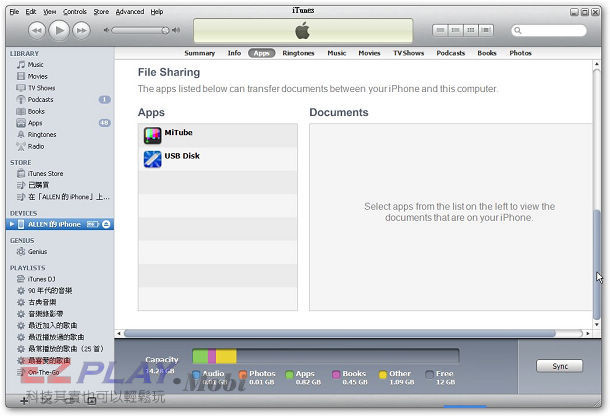610x416 pixels.
Task: Adjust the volume slider knob
Action: pyautogui.click(x=165, y=30)
